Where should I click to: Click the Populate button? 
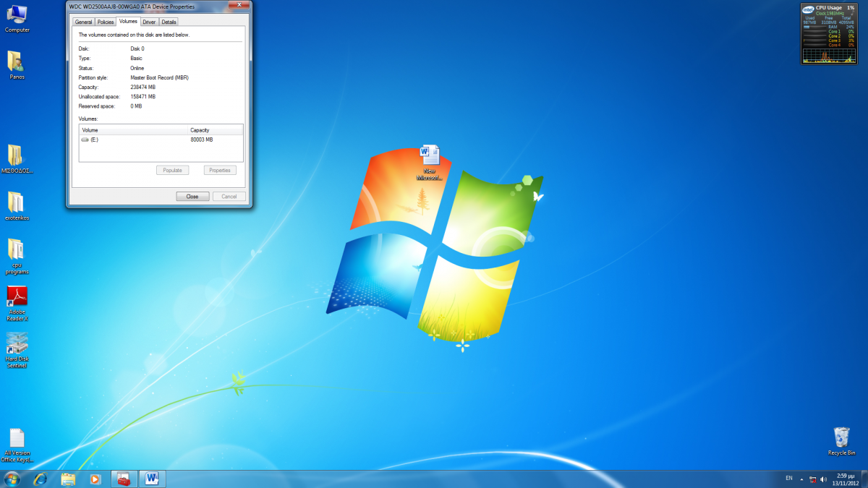173,171
